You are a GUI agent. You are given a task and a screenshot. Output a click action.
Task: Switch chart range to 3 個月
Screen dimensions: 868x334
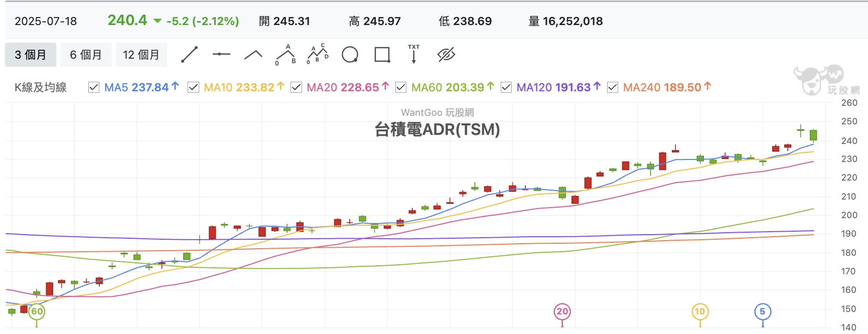click(x=31, y=55)
